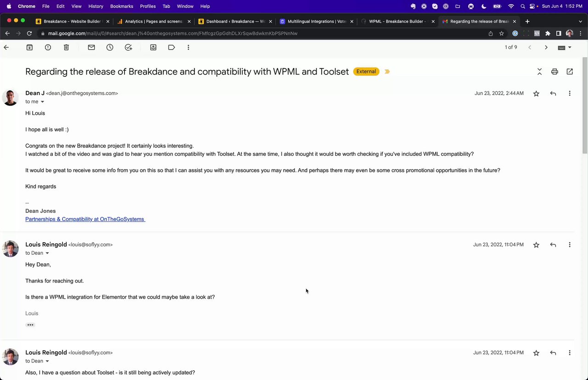Open the Profiles menu
Screen dimensions: 588x380
(148, 6)
